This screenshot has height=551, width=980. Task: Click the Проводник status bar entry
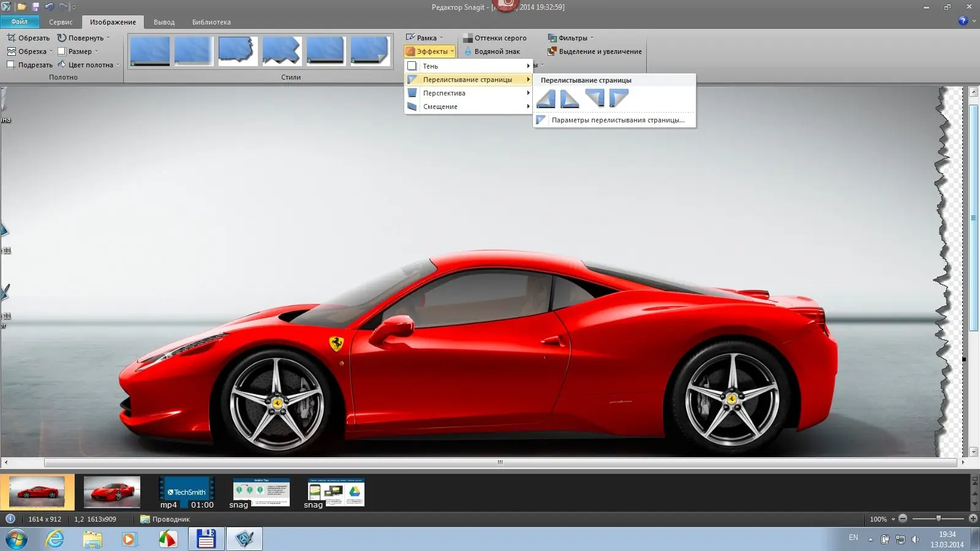point(165,519)
